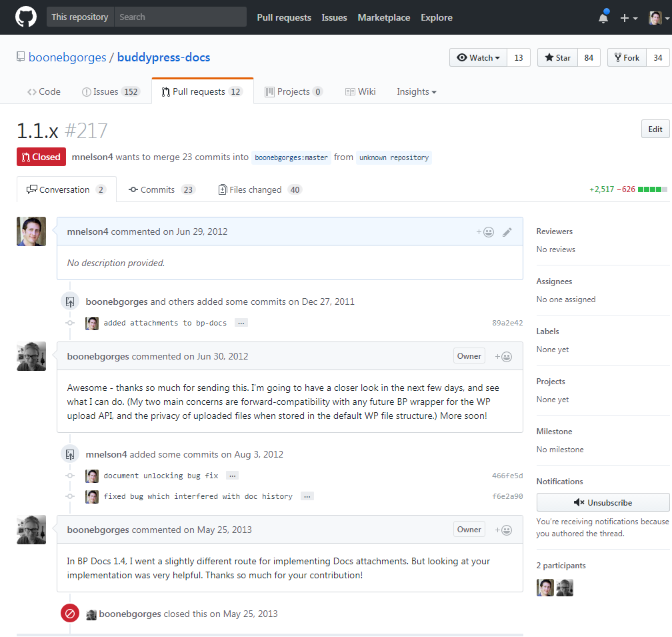The width and height of the screenshot is (672, 637).
Task: Open 'fixed bug which interfered with doc history' commit
Action: click(198, 496)
